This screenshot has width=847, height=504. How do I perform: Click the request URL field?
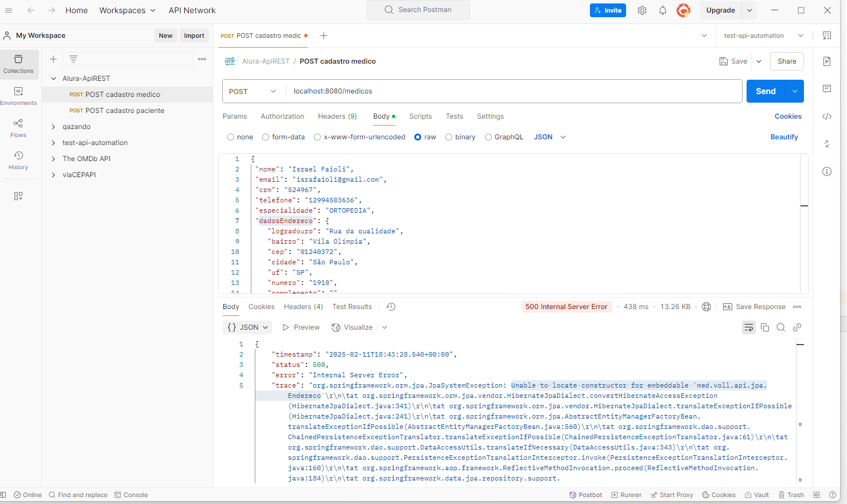pyautogui.click(x=514, y=91)
